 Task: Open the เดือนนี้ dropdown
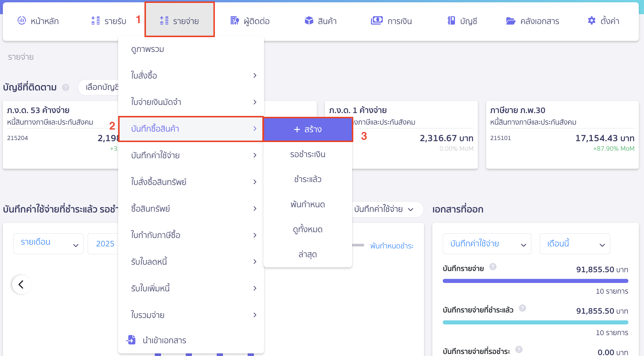click(575, 244)
